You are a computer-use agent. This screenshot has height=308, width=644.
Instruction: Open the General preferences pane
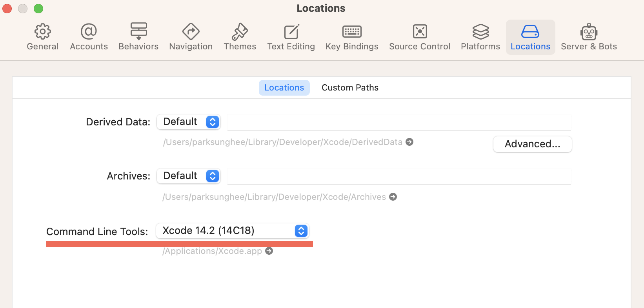coord(42,37)
